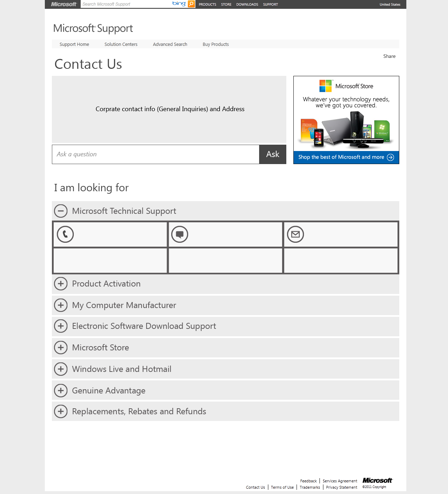448x494 pixels.
Task: Open the Services Agreement footer link
Action: pyautogui.click(x=340, y=481)
